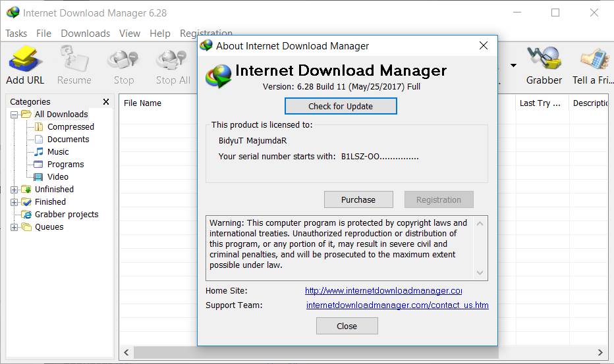Image resolution: width=614 pixels, height=364 pixels.
Task: Click the Unfinished folder icon
Action: tap(26, 190)
